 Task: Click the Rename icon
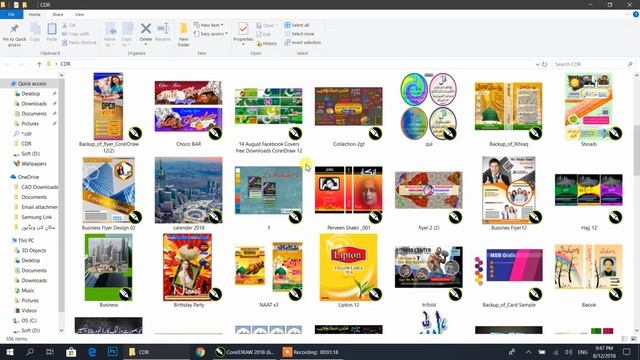(x=163, y=29)
